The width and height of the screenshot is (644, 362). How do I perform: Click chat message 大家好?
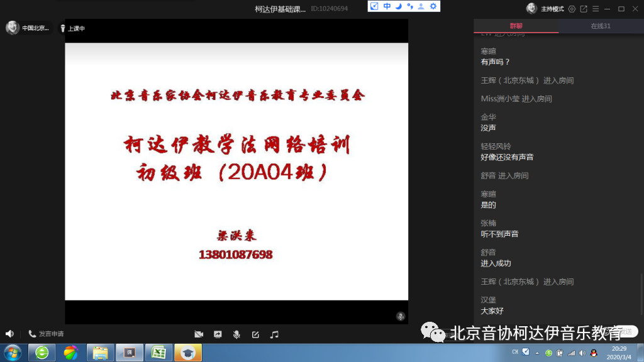click(x=492, y=311)
